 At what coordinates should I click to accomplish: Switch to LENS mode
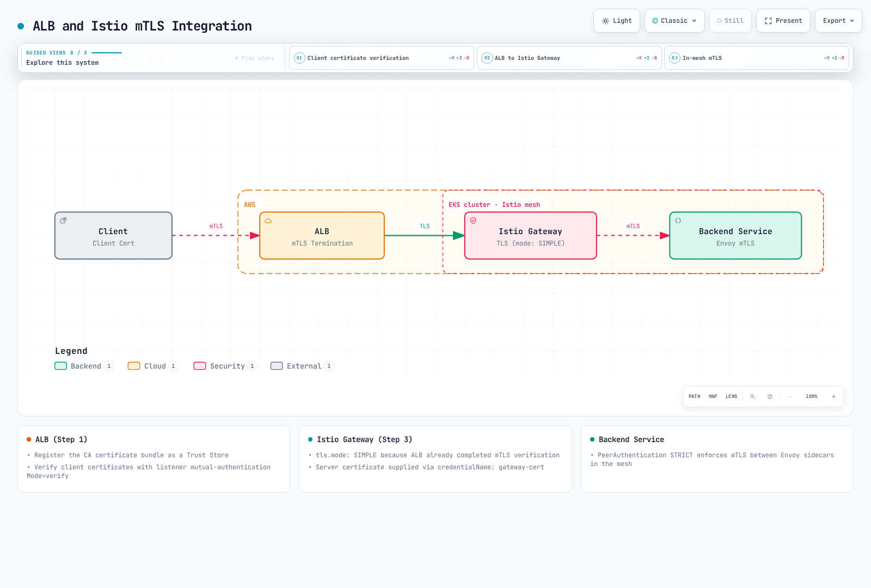731,396
